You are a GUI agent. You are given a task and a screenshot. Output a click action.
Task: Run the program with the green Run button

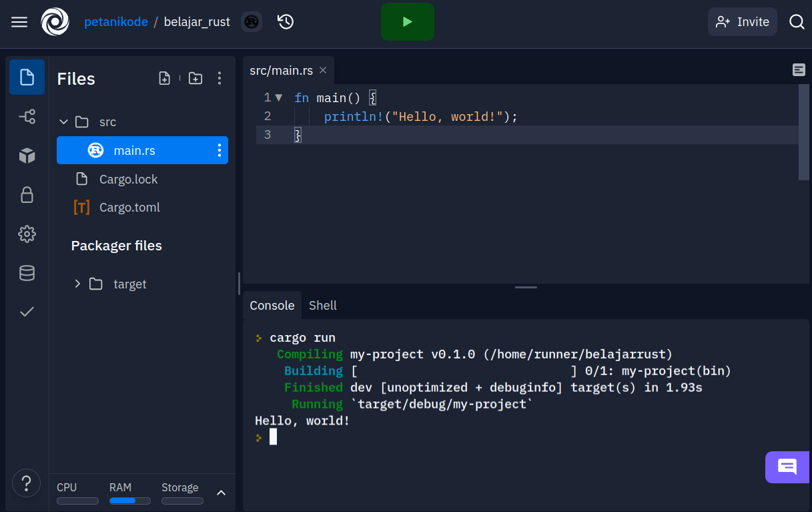408,21
